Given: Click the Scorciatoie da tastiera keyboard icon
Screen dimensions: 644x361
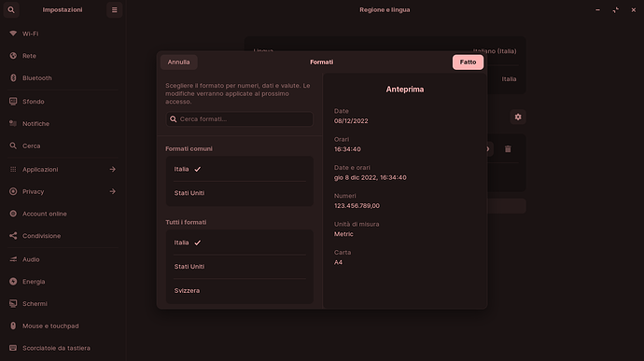Looking at the screenshot, I should (x=13, y=348).
